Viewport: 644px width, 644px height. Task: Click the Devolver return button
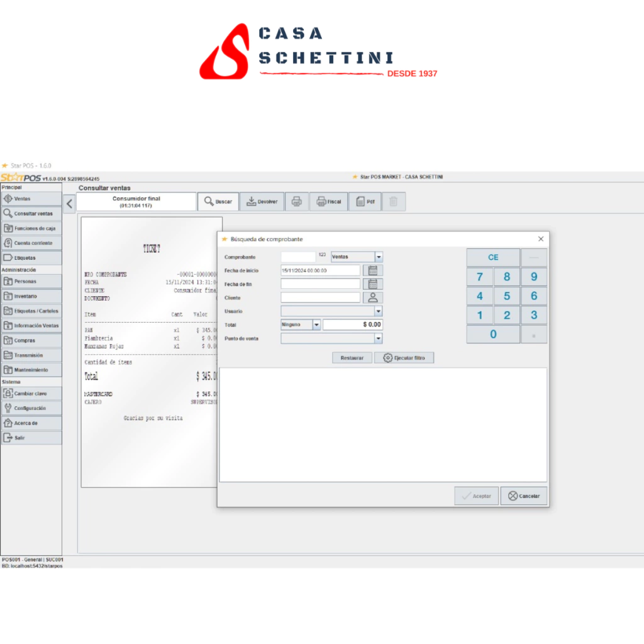click(x=262, y=202)
